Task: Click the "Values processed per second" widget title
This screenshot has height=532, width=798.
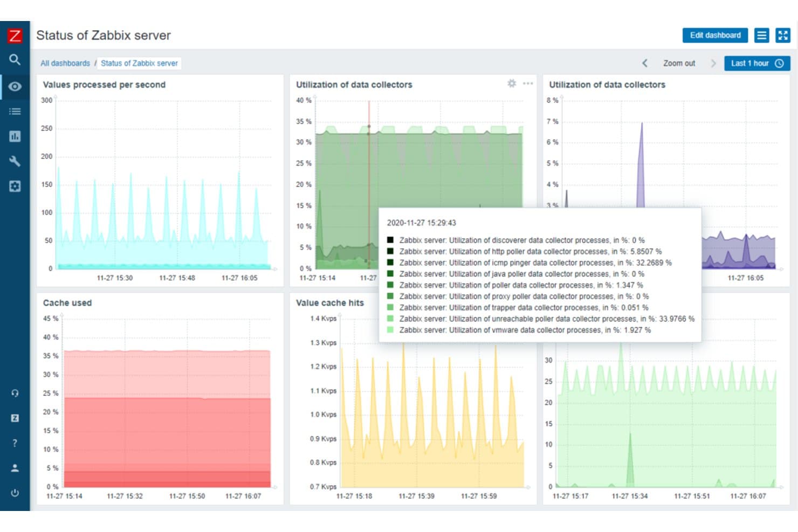Action: (x=104, y=85)
